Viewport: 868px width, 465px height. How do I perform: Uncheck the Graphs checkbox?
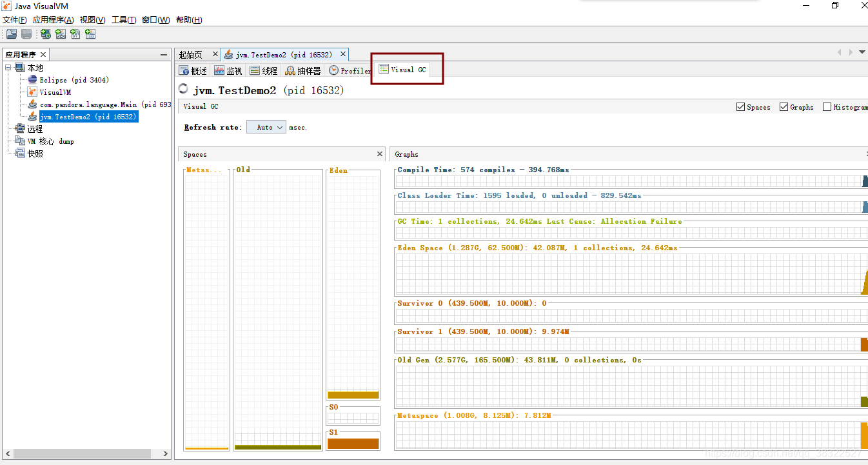[784, 107]
